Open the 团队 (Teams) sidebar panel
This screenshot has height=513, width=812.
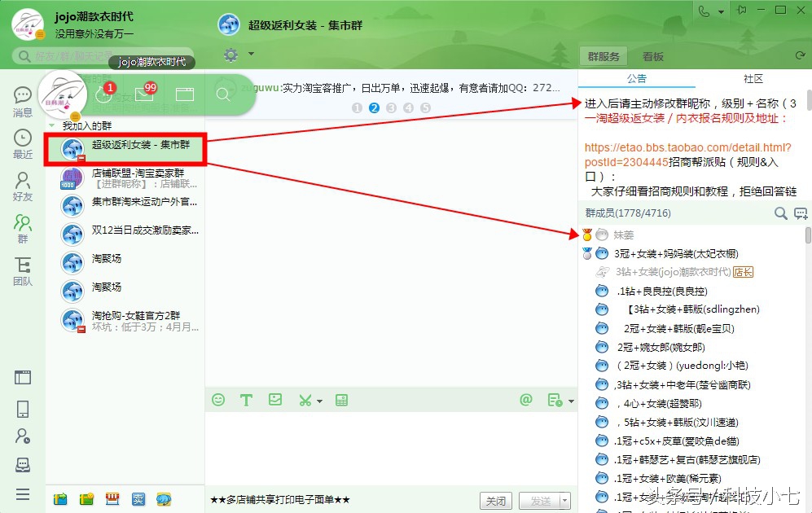[22, 270]
